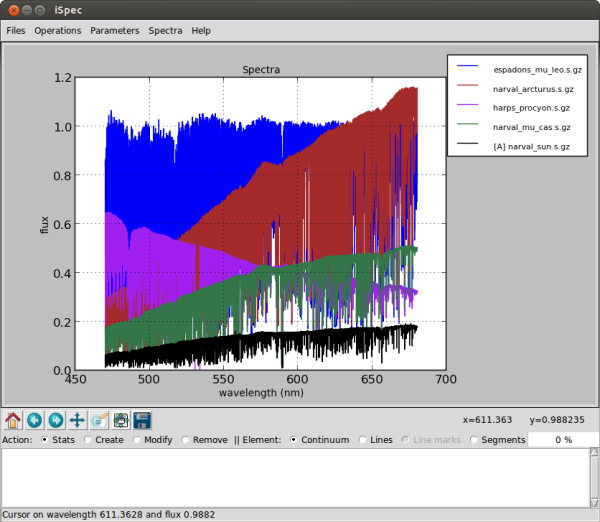
Task: Select the Stats action radio button
Action: click(x=45, y=440)
